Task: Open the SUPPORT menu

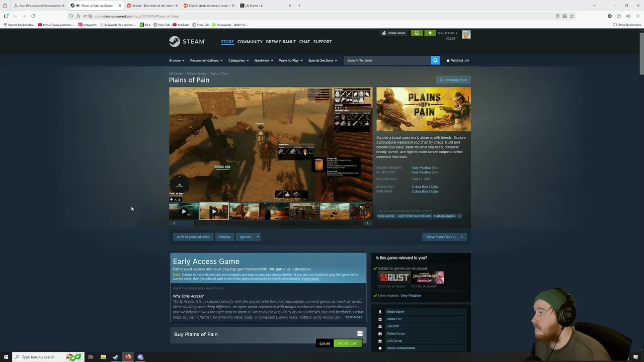Action: (323, 42)
